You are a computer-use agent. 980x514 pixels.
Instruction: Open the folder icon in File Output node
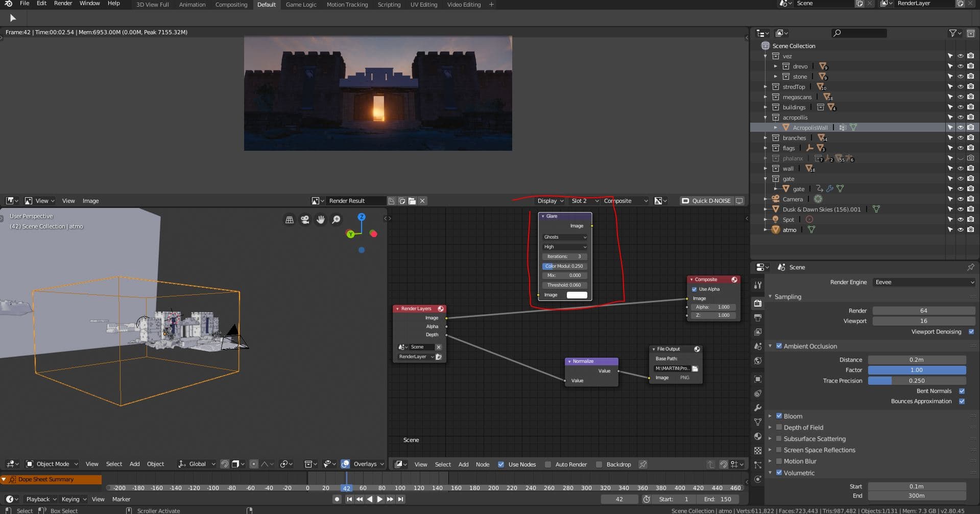pos(695,368)
